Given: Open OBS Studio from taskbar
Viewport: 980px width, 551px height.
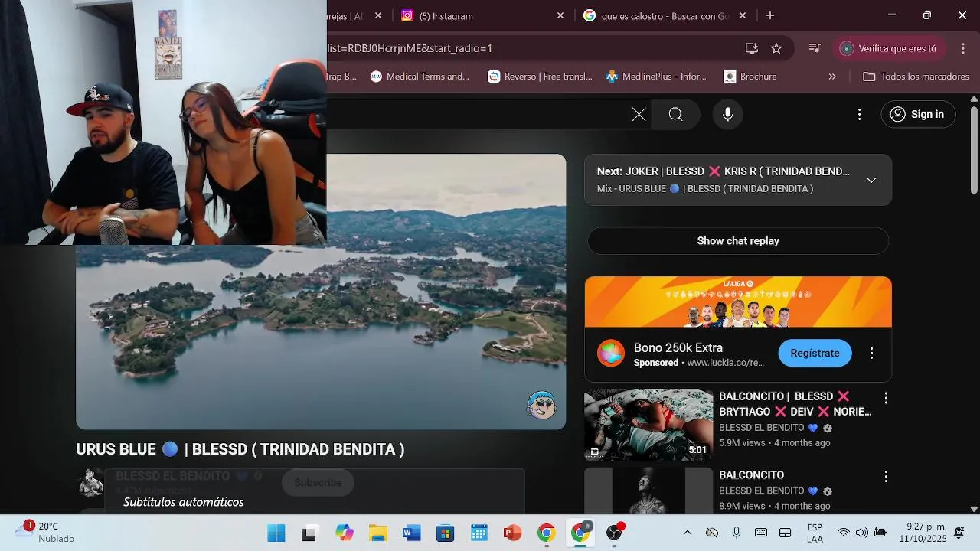Looking at the screenshot, I should coord(614,533).
